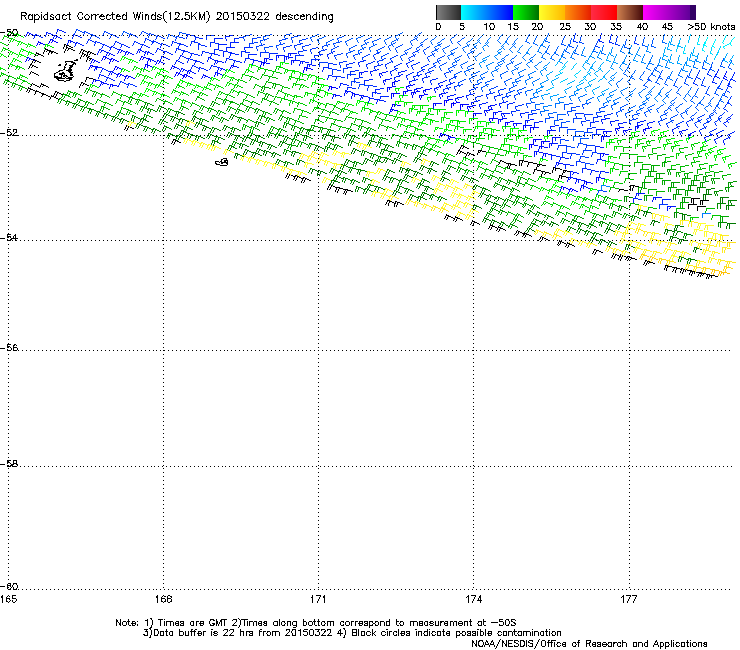Click the longitude label '174'
740x650 pixels.
(x=473, y=599)
